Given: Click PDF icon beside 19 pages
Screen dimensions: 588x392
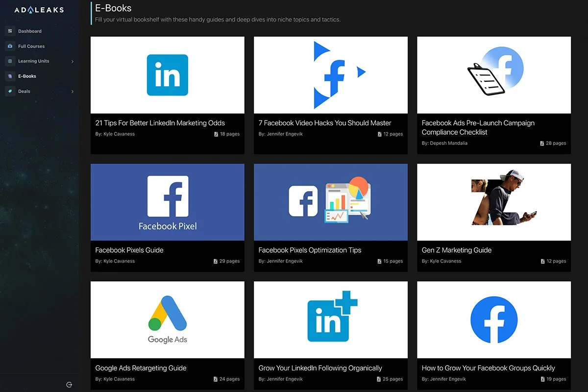Looking at the screenshot, I should (x=542, y=379).
